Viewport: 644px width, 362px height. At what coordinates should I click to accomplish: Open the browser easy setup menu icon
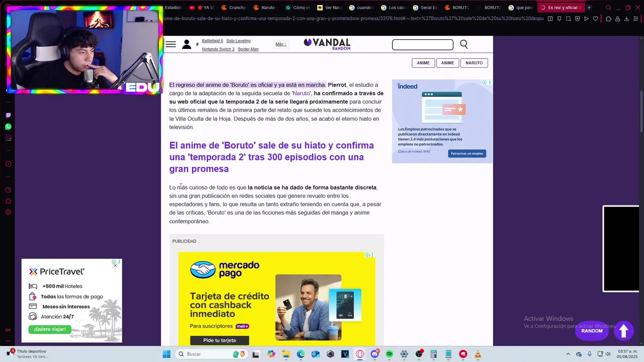pyautogui.click(x=636, y=19)
